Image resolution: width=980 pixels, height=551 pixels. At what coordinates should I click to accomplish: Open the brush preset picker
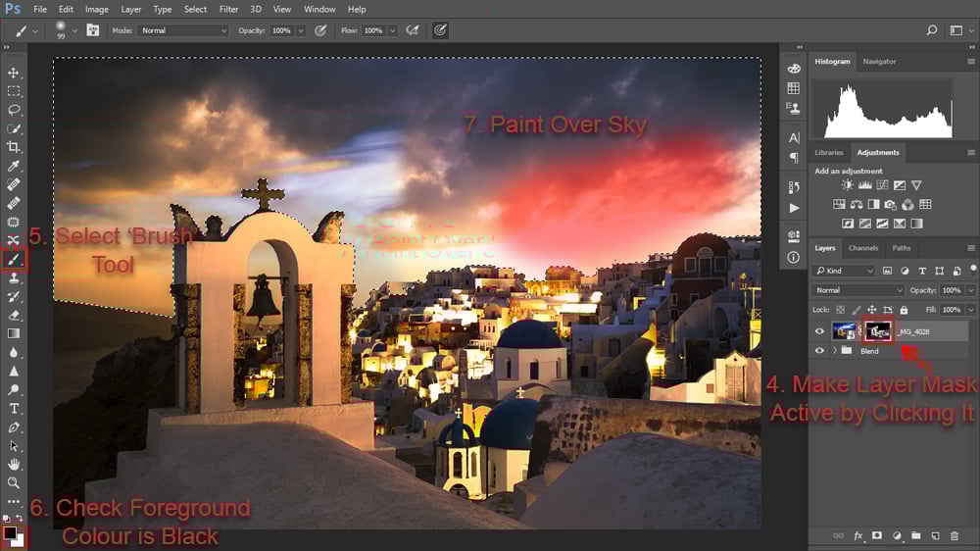click(x=74, y=30)
